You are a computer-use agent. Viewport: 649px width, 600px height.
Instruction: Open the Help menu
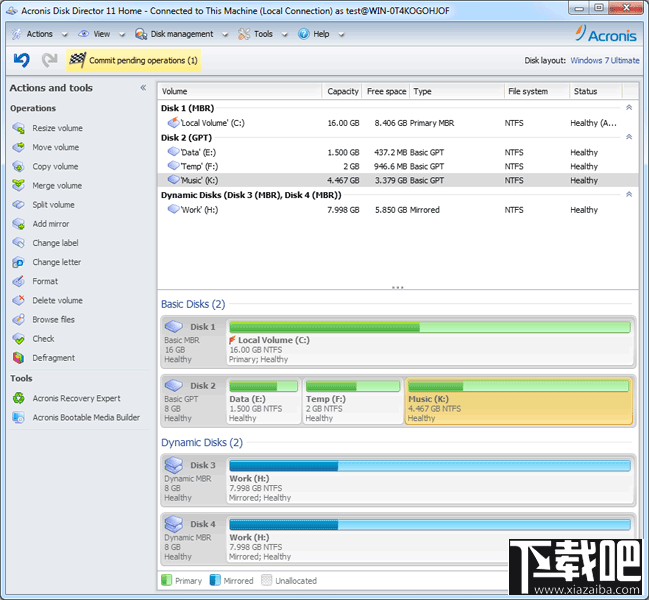click(321, 34)
